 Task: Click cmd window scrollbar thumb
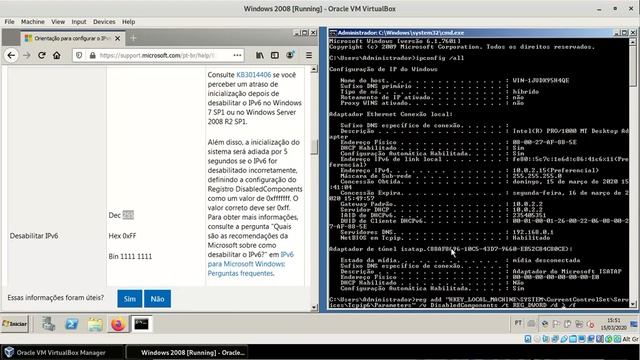(633, 66)
